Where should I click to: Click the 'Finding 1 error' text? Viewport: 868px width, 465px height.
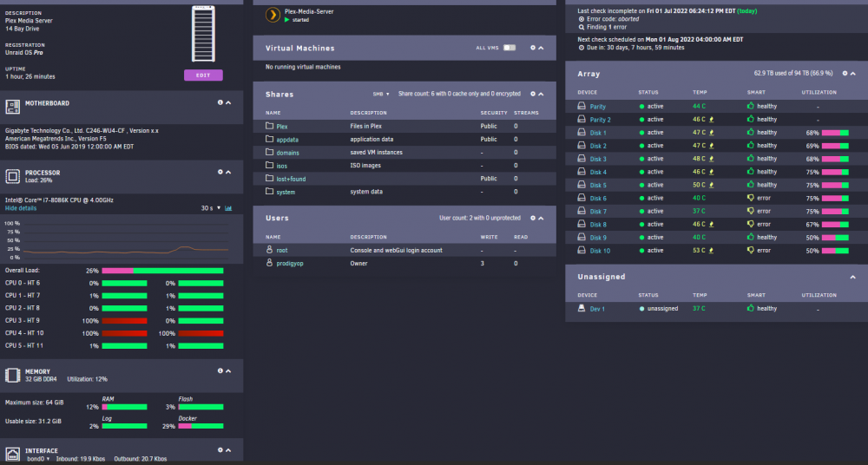(x=607, y=27)
